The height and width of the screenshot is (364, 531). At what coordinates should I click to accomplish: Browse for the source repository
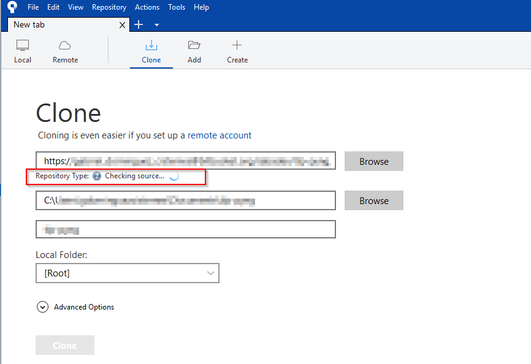pyautogui.click(x=374, y=161)
